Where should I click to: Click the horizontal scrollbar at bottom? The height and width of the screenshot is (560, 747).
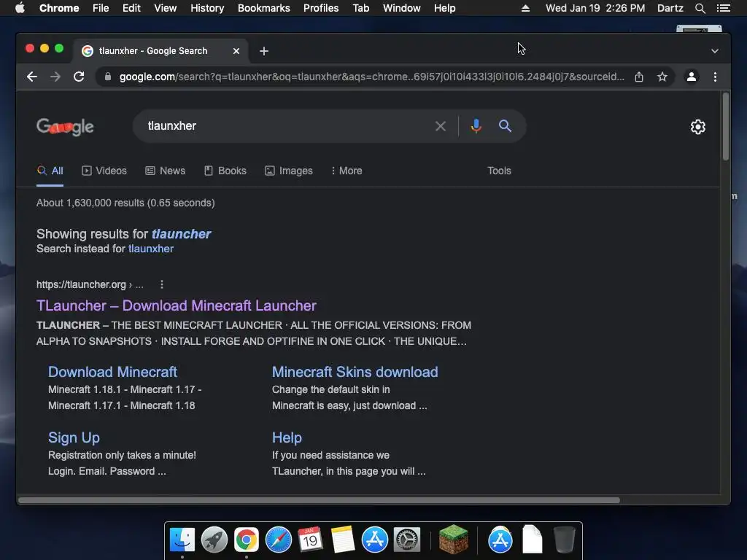point(319,500)
